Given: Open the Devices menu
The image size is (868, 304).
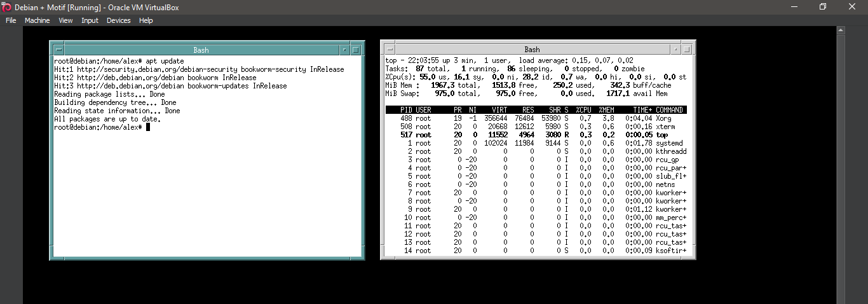Looking at the screenshot, I should [118, 20].
